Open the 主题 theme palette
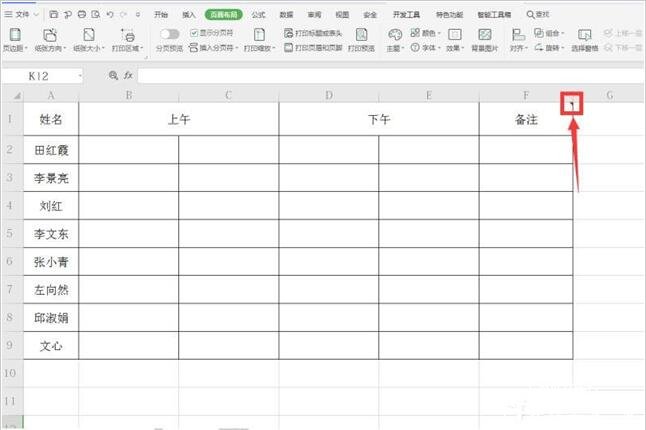Viewport: 646px width, 430px height. click(x=395, y=40)
